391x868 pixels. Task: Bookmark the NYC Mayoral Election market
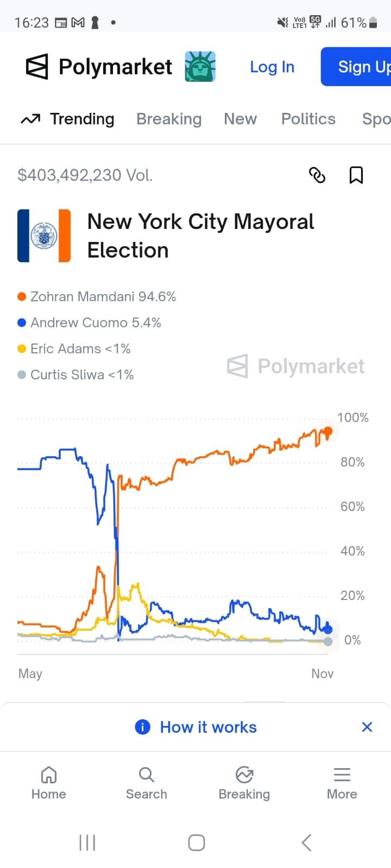tap(356, 175)
